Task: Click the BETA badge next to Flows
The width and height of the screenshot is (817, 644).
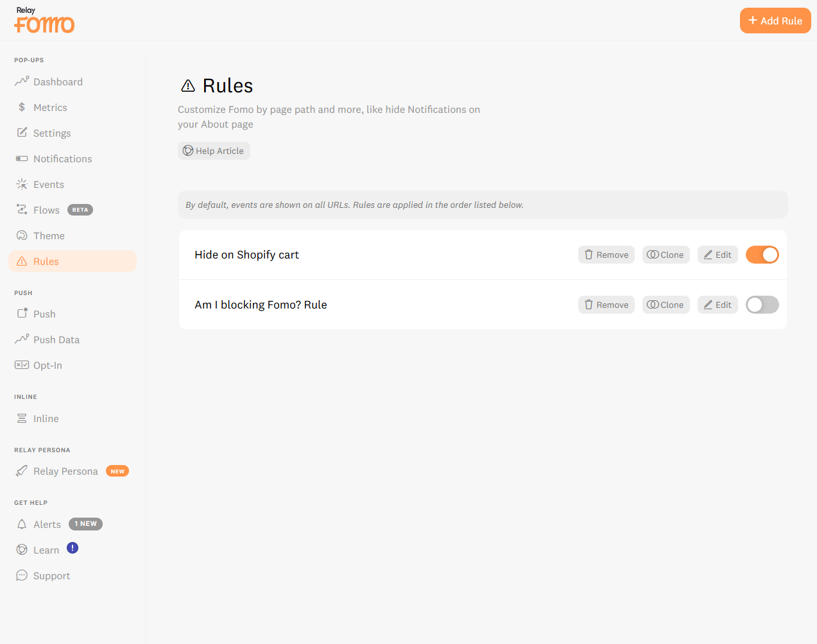Action: coord(80,210)
